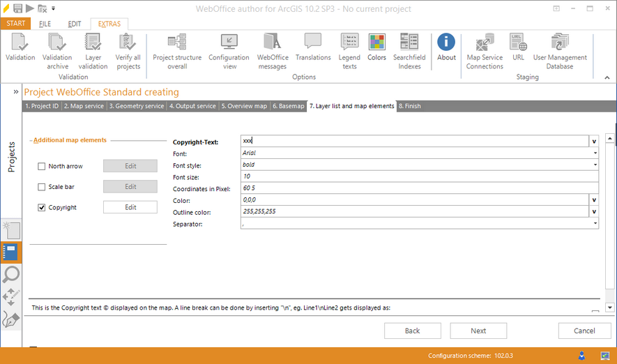Click the user icon in status bar
This screenshot has width=617, height=364.
coord(581,356)
